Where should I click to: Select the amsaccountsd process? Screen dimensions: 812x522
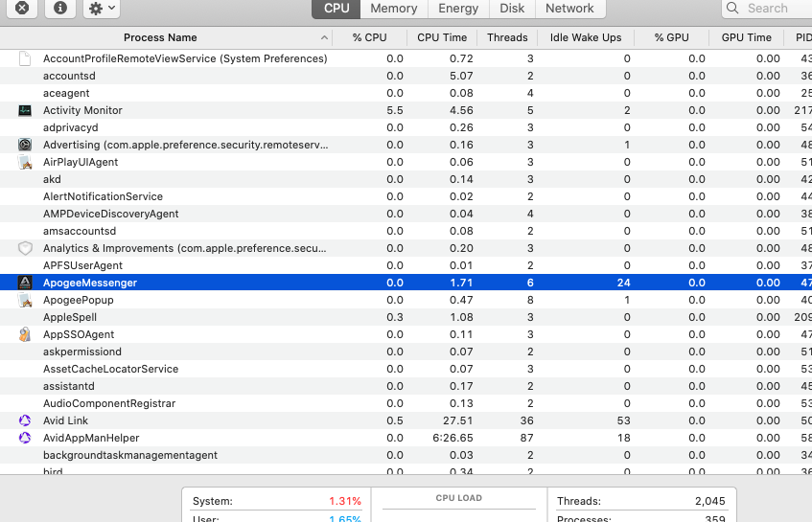pyautogui.click(x=406, y=231)
